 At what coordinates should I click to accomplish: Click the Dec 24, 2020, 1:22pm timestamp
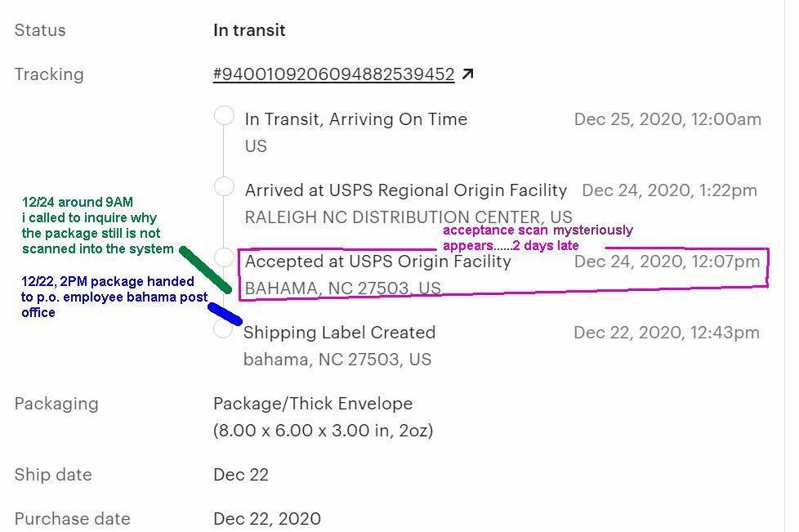669,190
